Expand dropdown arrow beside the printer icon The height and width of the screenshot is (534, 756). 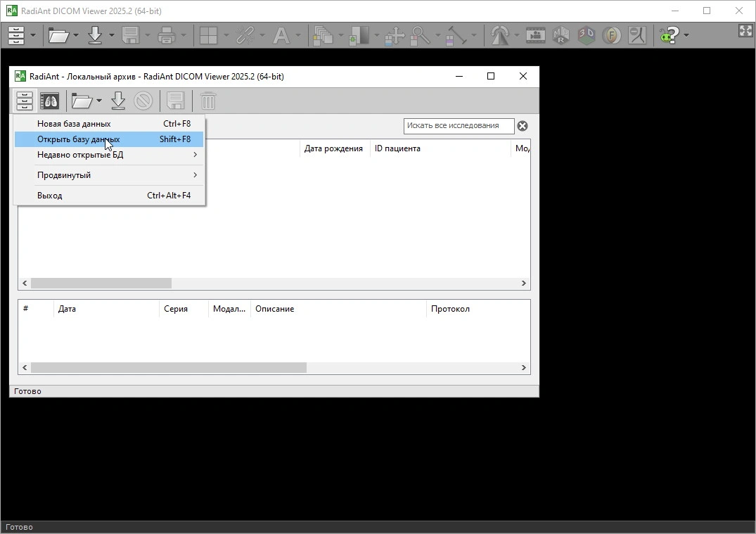pyautogui.click(x=184, y=35)
